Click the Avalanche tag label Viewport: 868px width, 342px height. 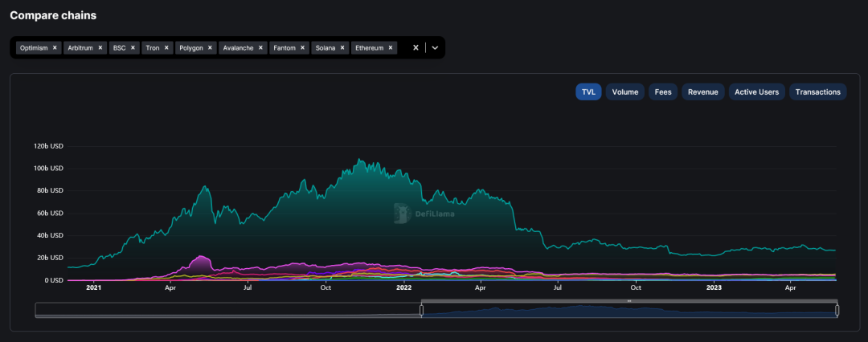[x=238, y=48]
